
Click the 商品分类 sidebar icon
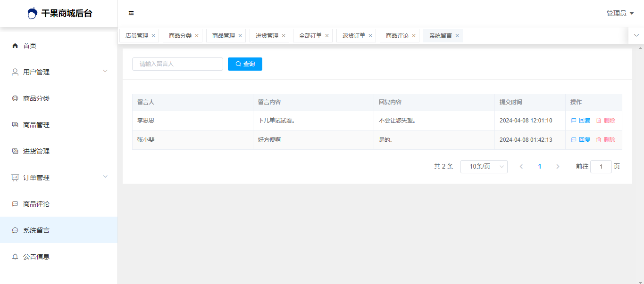point(15,98)
